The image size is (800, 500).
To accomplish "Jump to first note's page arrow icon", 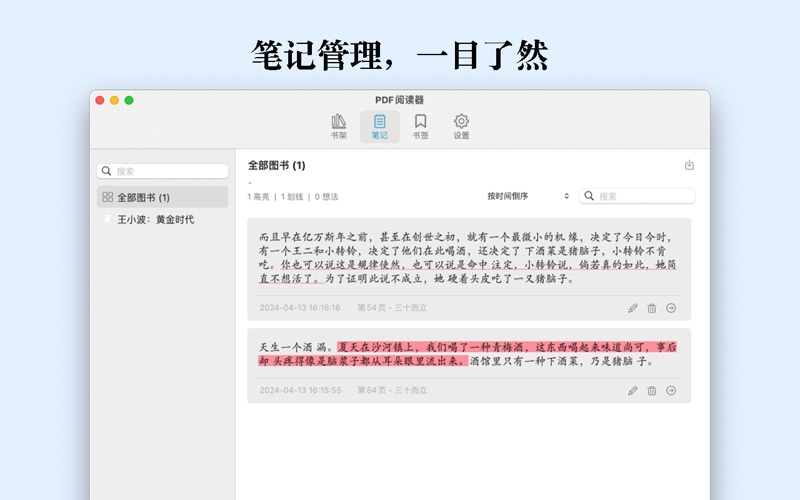I will (671, 308).
